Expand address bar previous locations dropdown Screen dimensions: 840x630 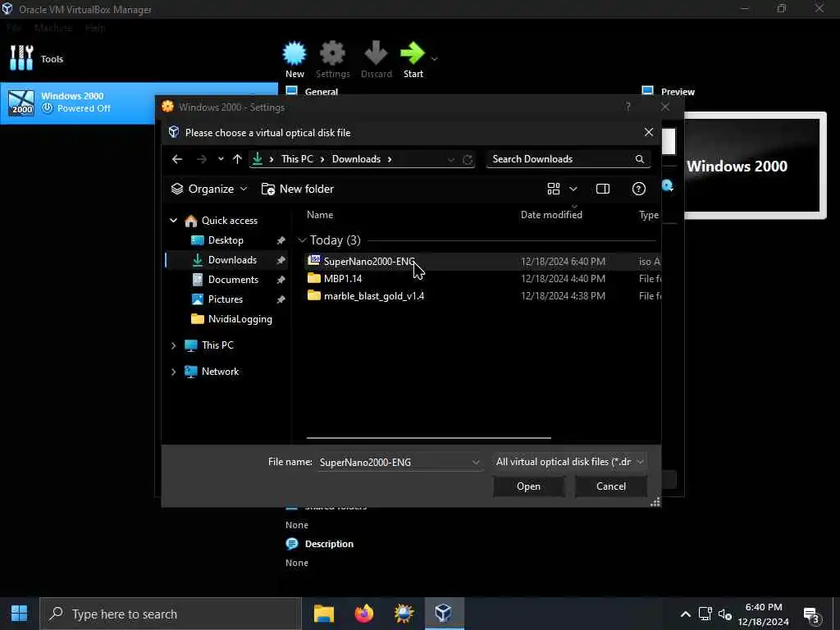tap(451, 160)
